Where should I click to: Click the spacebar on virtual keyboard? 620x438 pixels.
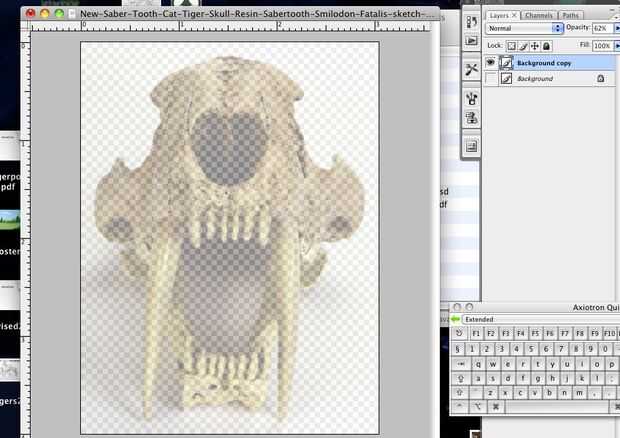[558, 406]
